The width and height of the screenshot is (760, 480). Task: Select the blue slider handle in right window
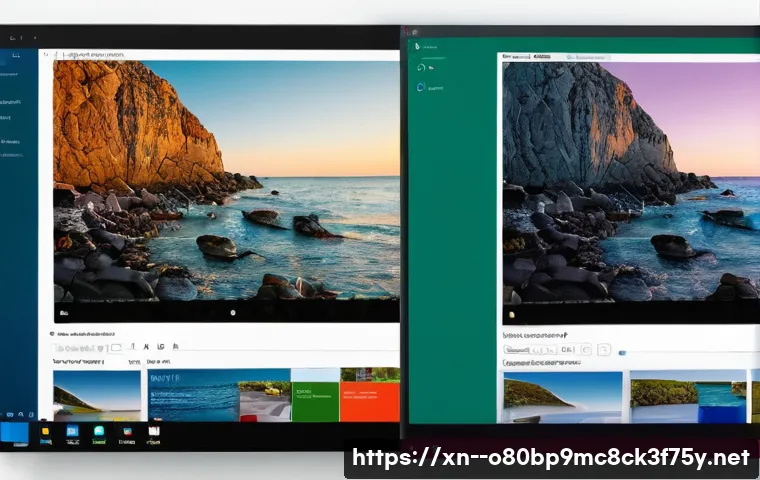tap(622, 353)
